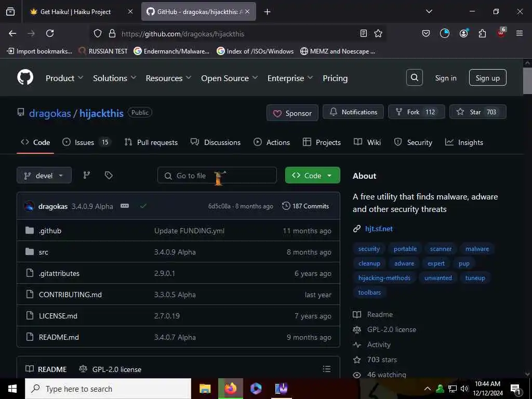Image resolution: width=532 pixels, height=399 pixels.
Task: Open File Explorer from the taskbar
Action: click(x=205, y=389)
